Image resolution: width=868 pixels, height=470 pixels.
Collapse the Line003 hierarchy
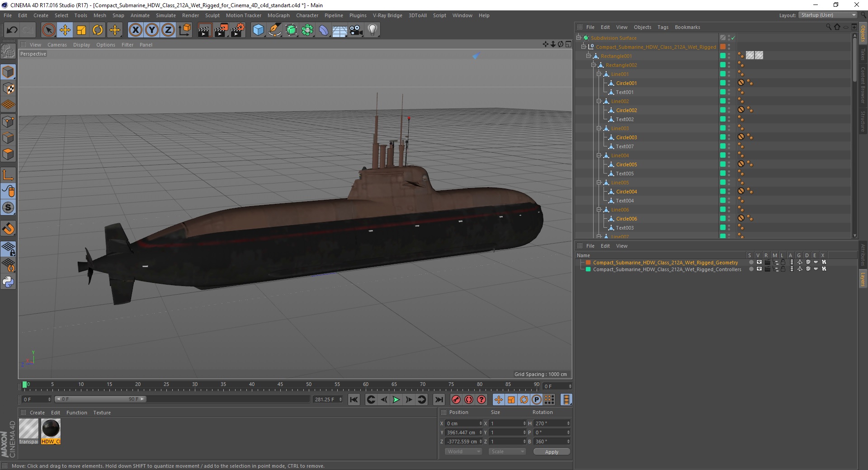pos(599,128)
